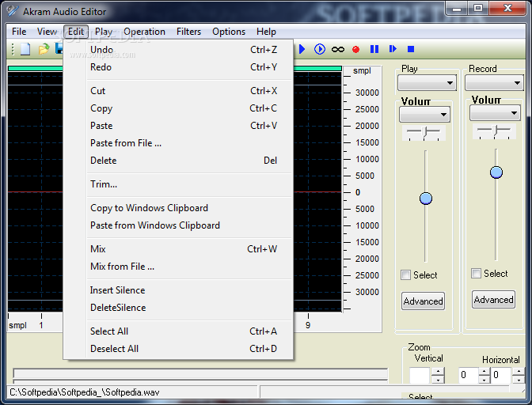Increase the Vertical zoom spinner
The image size is (532, 405).
[x=438, y=371]
